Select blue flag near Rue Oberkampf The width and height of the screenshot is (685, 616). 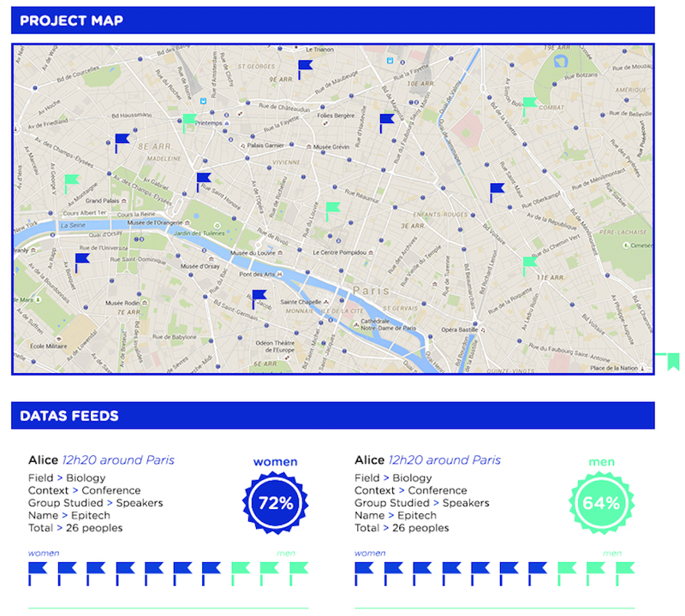point(497,192)
